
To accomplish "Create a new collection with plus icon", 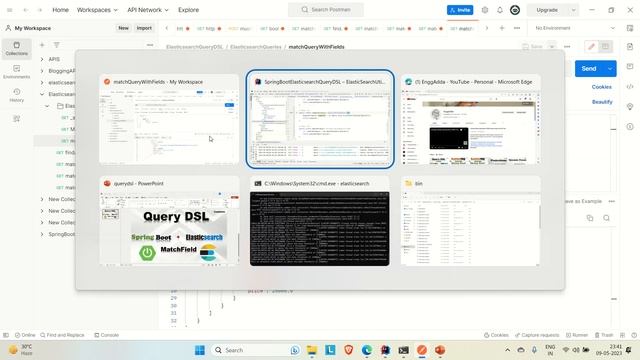I will [42, 45].
